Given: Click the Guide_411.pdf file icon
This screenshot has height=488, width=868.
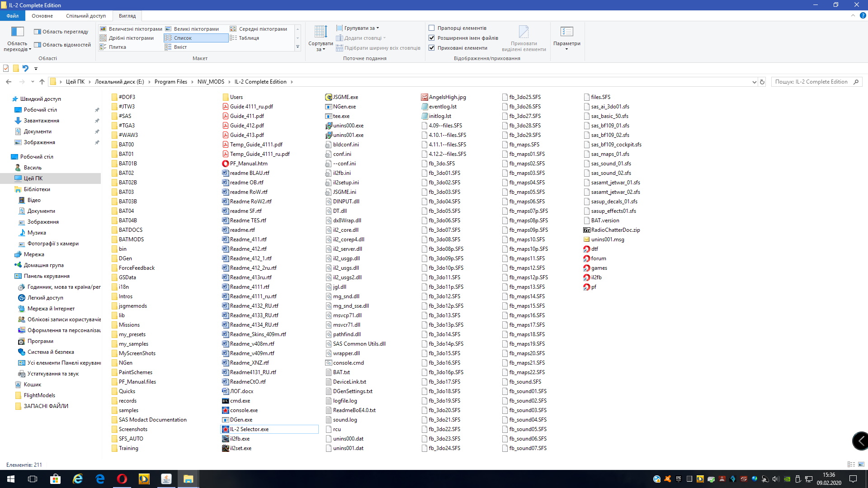Looking at the screenshot, I should pos(225,116).
